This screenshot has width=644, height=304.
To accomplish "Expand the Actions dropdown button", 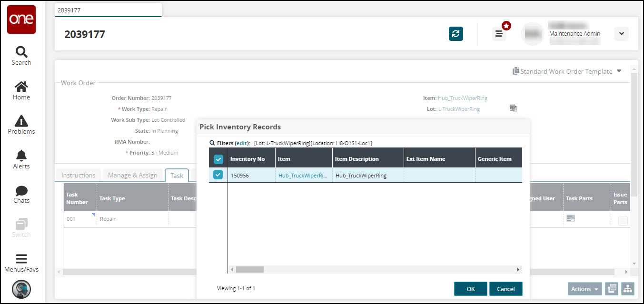I will 584,289.
